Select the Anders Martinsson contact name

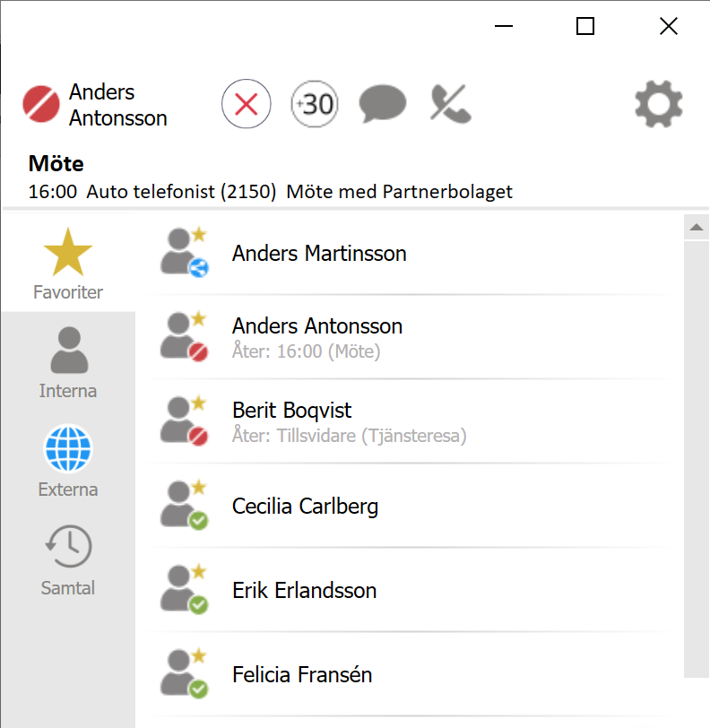click(x=319, y=254)
